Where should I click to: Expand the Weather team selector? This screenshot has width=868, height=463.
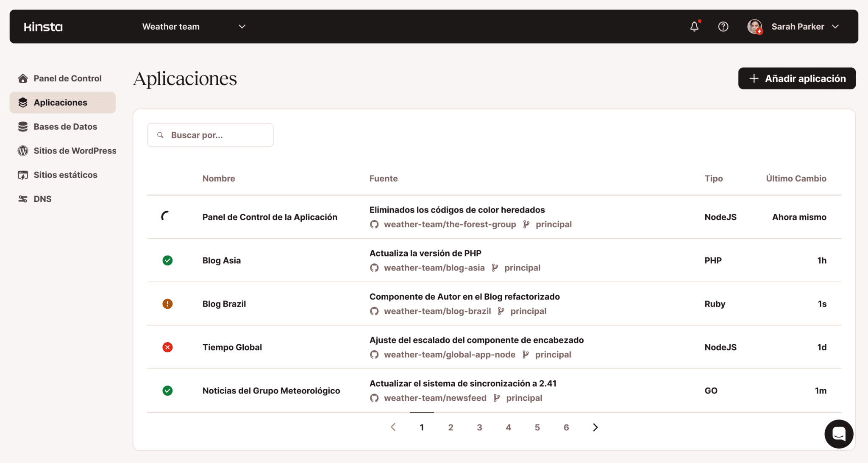coord(242,27)
